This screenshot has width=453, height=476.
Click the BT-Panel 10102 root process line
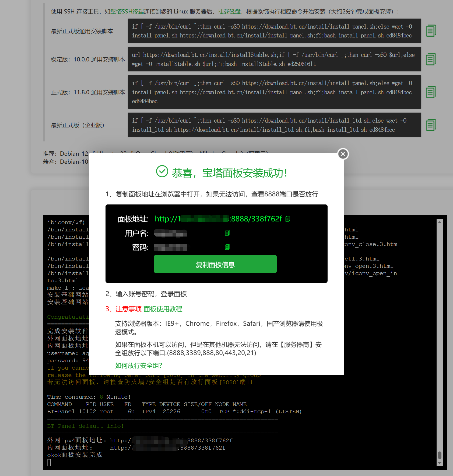tap(174, 411)
